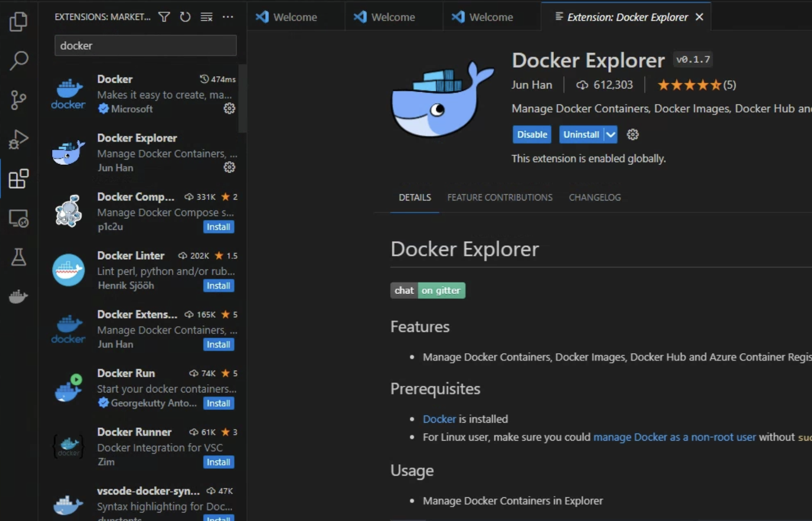The width and height of the screenshot is (812, 521).
Task: Close the Extension: Docker Explorer tab
Action: [x=700, y=17]
